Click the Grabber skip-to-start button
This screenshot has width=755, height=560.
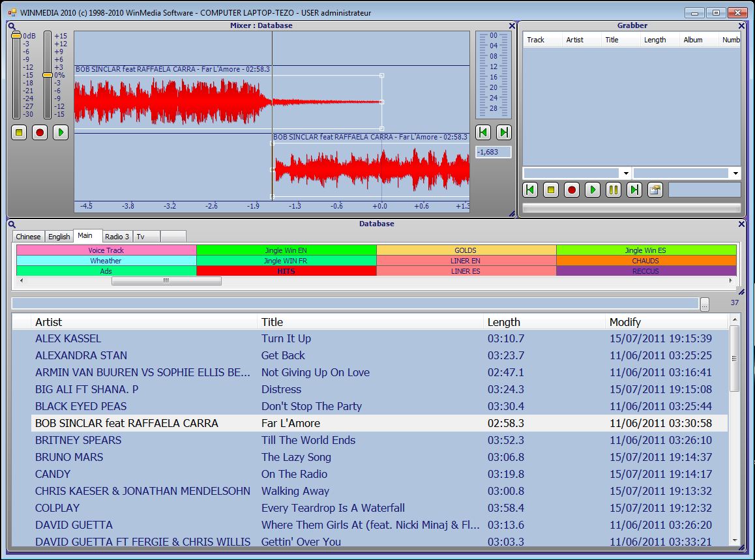tap(530, 190)
